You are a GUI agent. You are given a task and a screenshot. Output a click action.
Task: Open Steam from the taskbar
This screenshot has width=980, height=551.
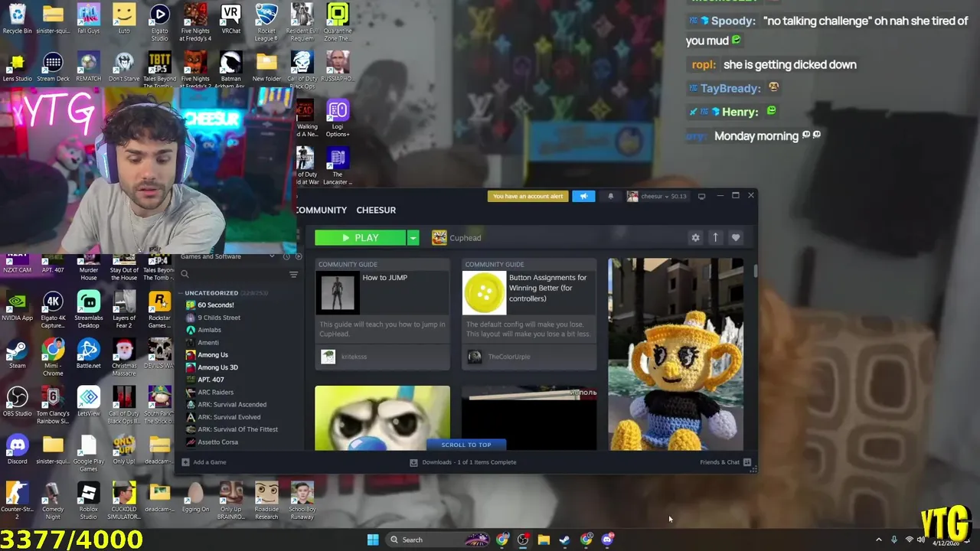tap(564, 540)
